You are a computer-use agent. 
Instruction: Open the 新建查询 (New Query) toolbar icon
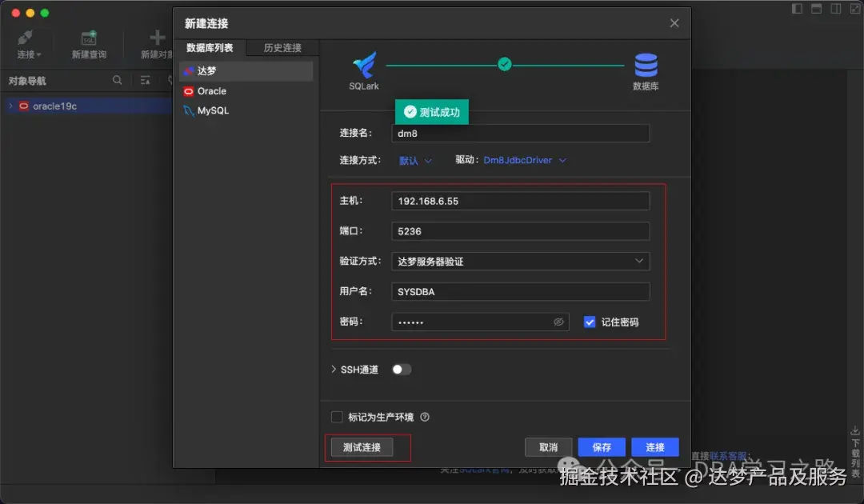89,38
